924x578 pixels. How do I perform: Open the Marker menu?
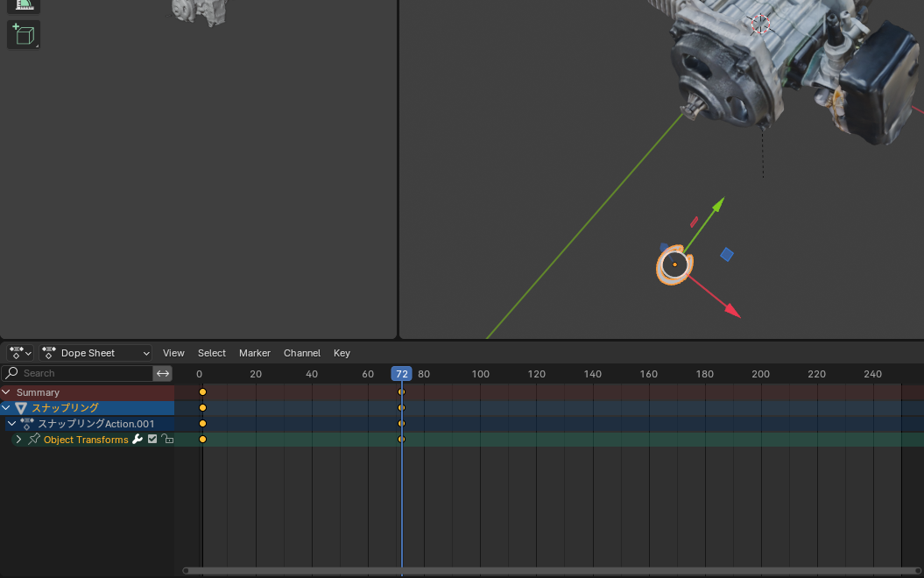(x=254, y=353)
